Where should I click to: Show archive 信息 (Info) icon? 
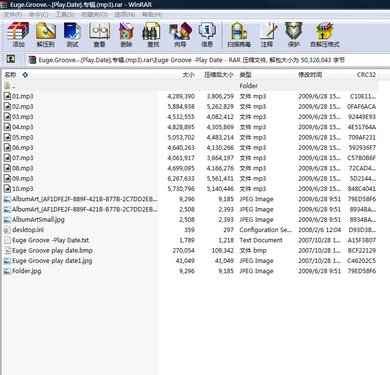tap(207, 34)
